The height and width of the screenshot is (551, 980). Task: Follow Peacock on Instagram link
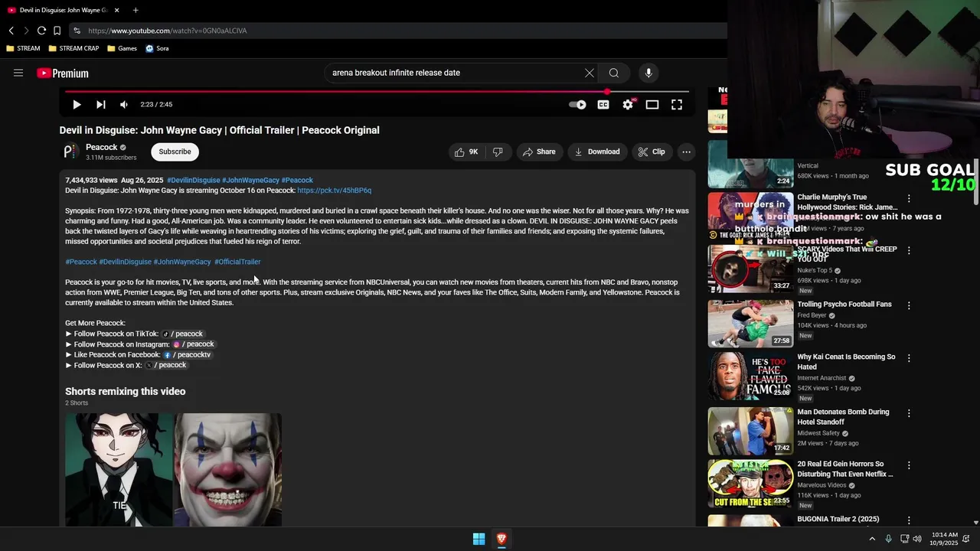(x=194, y=344)
